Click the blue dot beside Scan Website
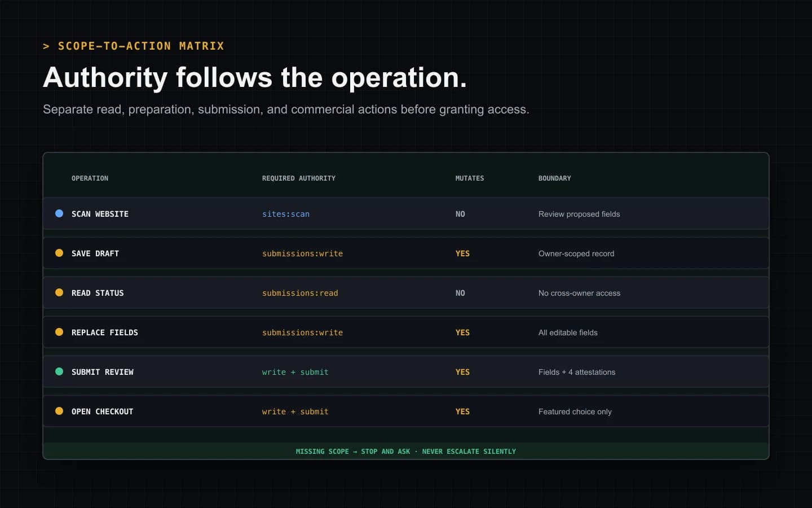Screen dimensions: 812x508 59,213
